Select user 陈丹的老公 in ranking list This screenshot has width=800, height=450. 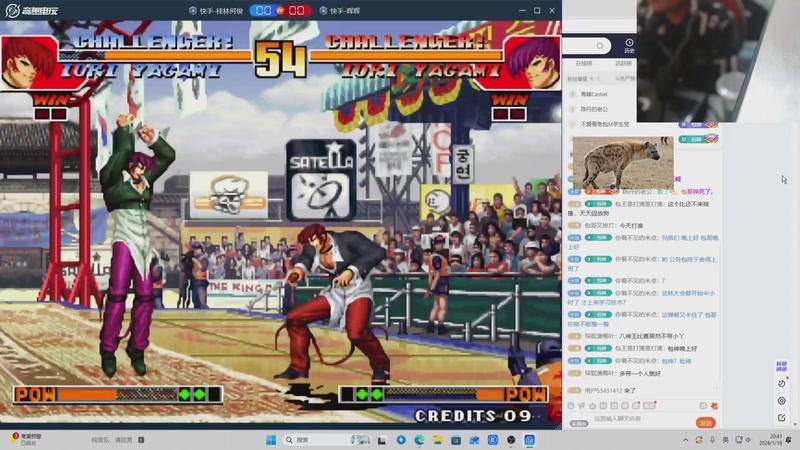(x=594, y=109)
